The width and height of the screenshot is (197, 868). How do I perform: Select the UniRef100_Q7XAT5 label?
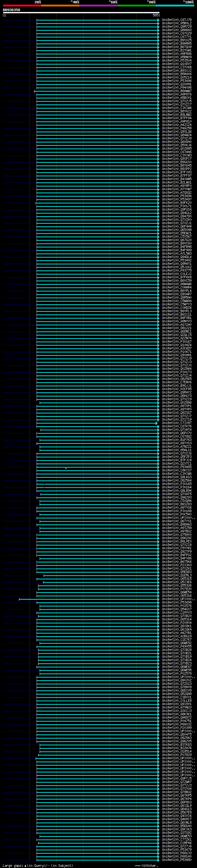tap(177, 494)
